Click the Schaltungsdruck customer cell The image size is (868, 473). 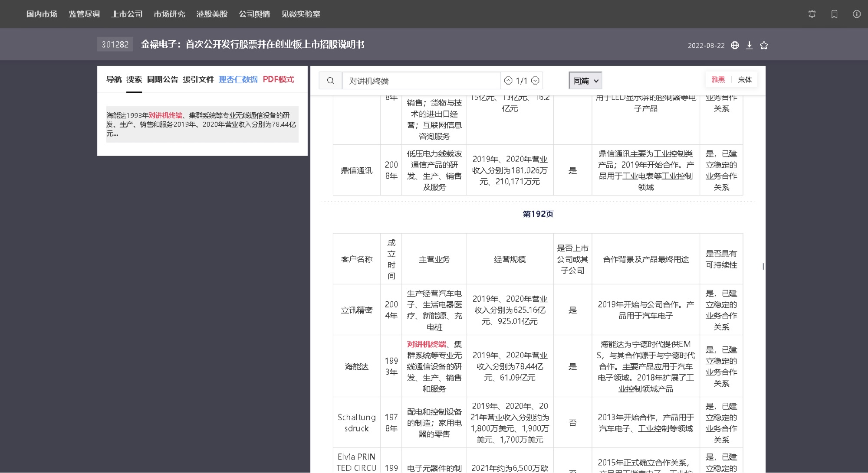pos(357,423)
